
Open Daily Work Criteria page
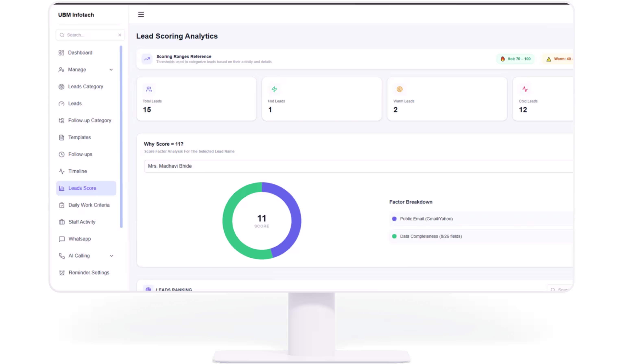pos(89,205)
